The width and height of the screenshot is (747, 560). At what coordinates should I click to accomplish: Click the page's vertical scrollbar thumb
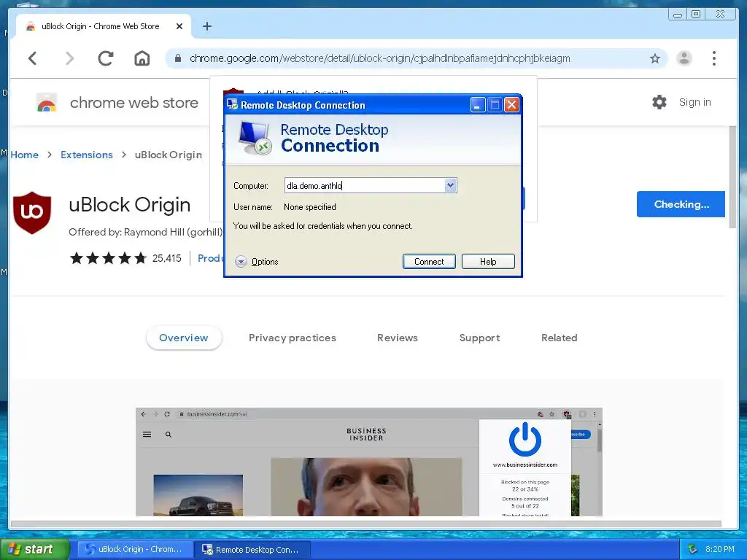coord(732,177)
